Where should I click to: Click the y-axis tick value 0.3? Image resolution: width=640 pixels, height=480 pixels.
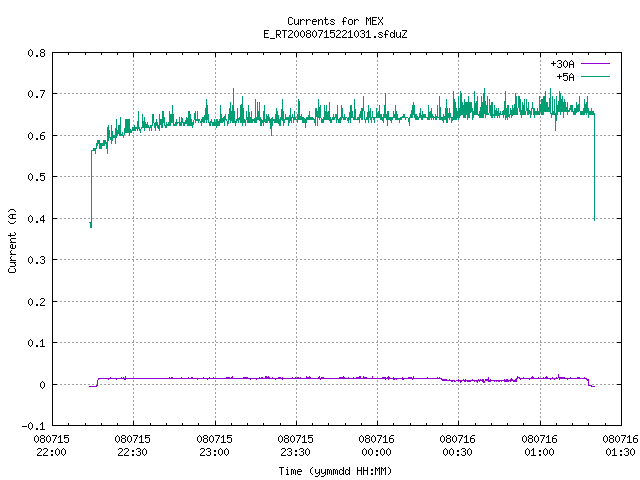pos(36,260)
